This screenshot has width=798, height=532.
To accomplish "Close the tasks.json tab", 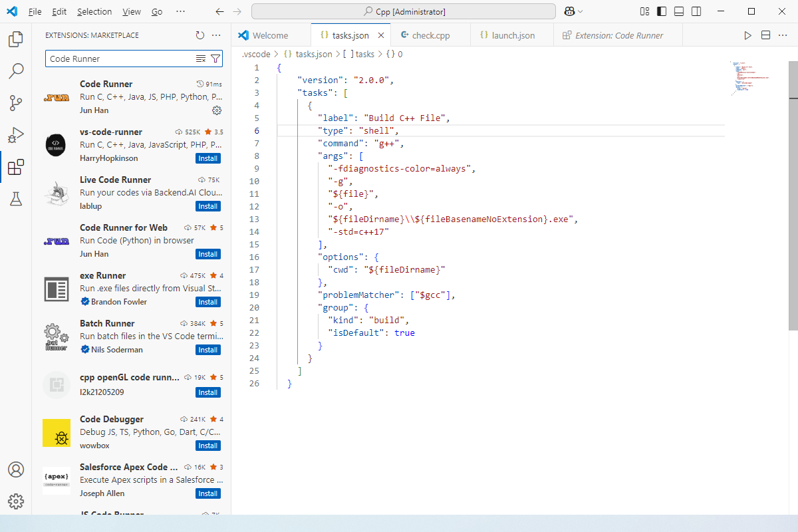I will pos(381,36).
